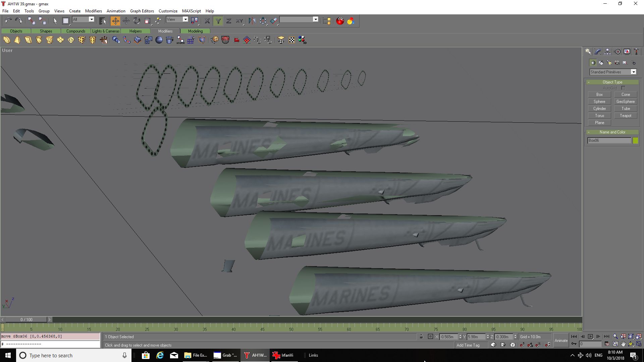Click the Box06 object color swatch

[635, 140]
